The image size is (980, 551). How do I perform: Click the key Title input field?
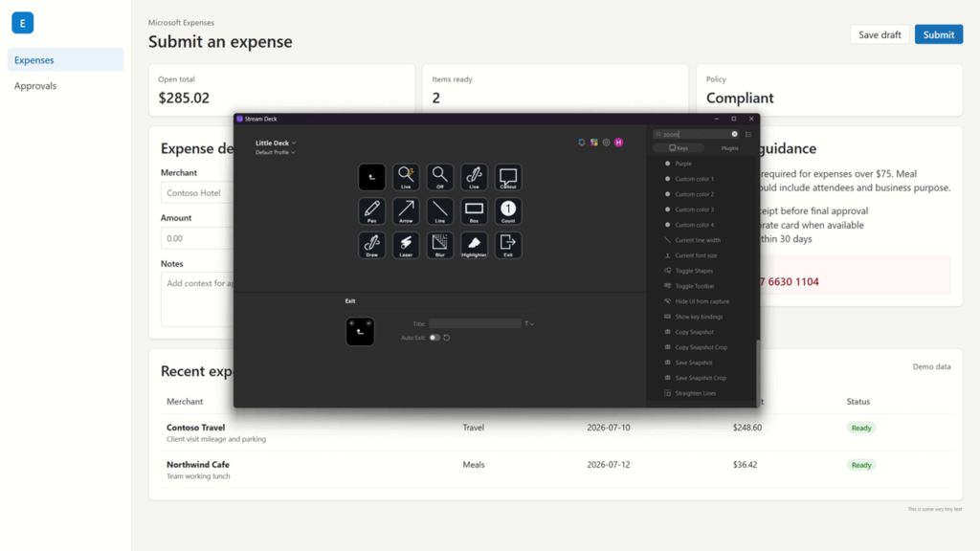475,323
